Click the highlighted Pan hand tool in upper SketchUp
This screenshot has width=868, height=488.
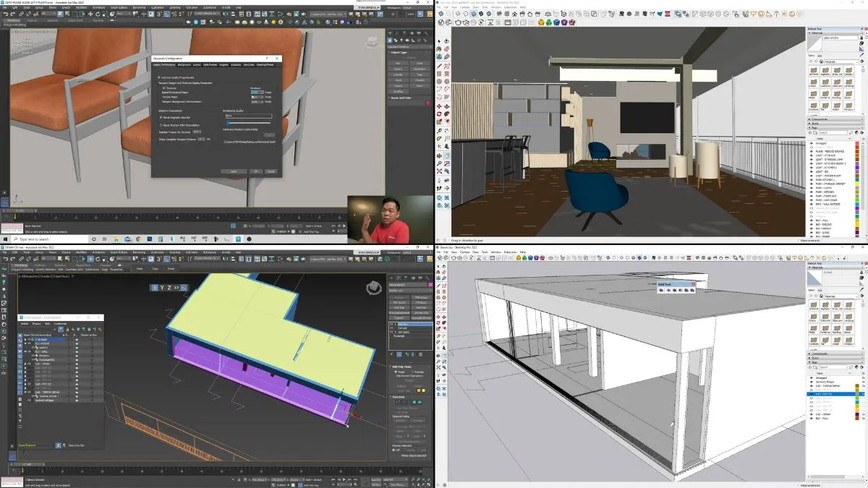pos(447,155)
